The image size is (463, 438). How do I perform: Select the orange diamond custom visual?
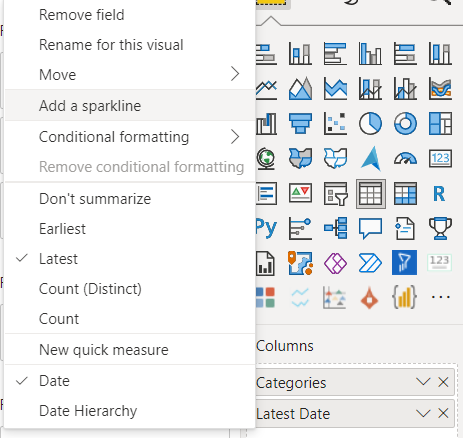[x=369, y=297]
